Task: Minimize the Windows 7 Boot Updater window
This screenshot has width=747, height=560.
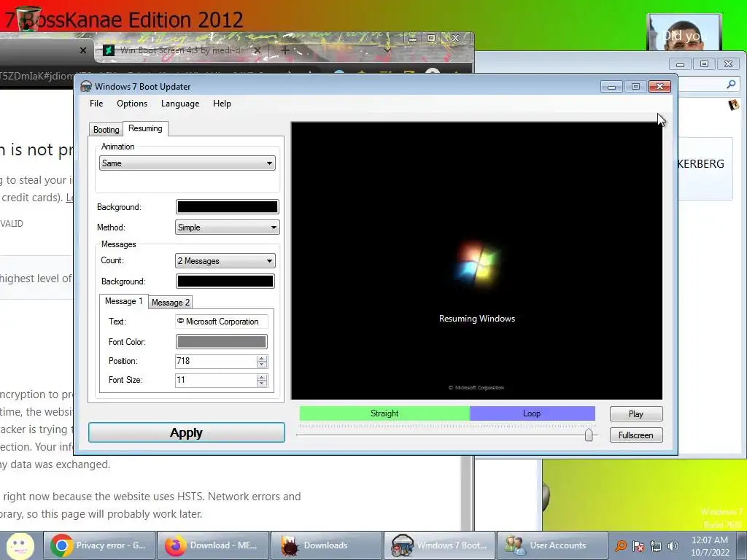Action: click(612, 86)
